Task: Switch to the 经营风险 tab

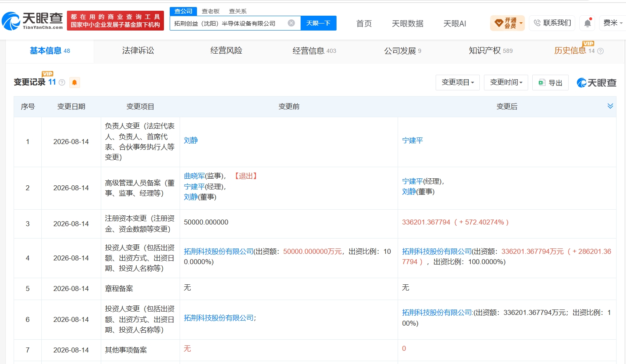Action: click(x=226, y=51)
